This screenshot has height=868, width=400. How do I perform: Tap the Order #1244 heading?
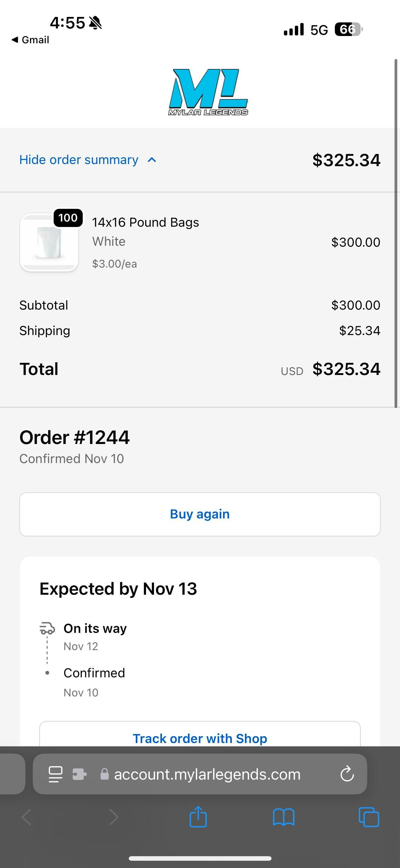coord(75,437)
